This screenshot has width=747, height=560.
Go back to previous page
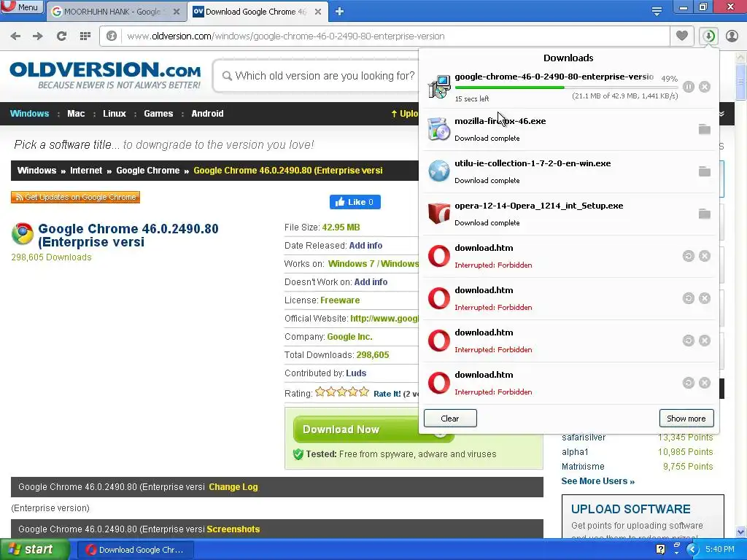pyautogui.click(x=16, y=36)
